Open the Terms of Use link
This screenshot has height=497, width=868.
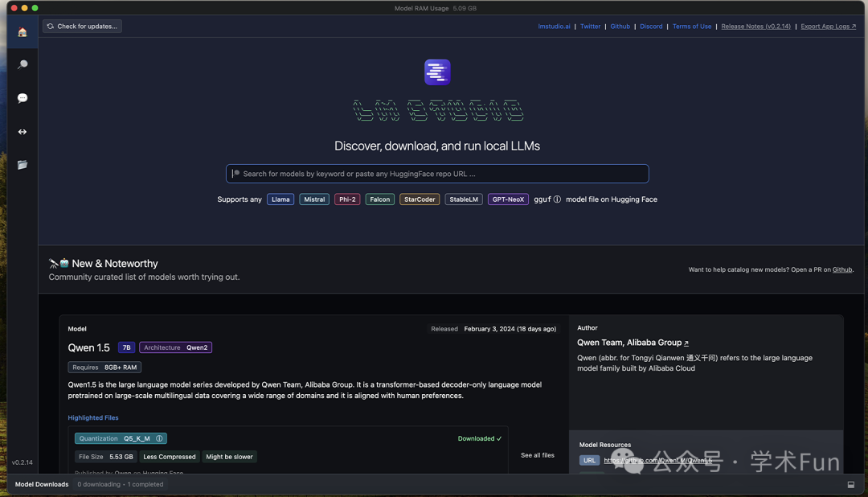pyautogui.click(x=692, y=26)
